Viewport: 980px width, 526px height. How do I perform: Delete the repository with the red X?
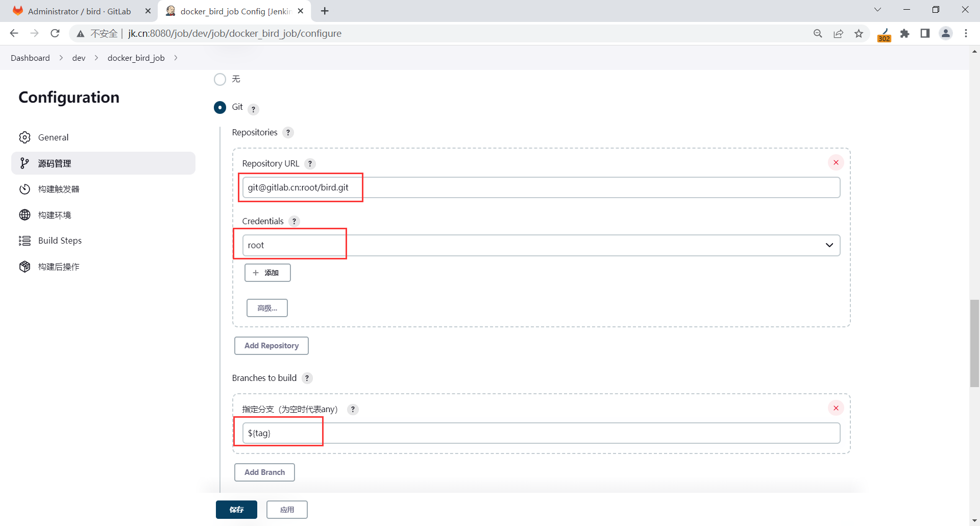coord(836,162)
